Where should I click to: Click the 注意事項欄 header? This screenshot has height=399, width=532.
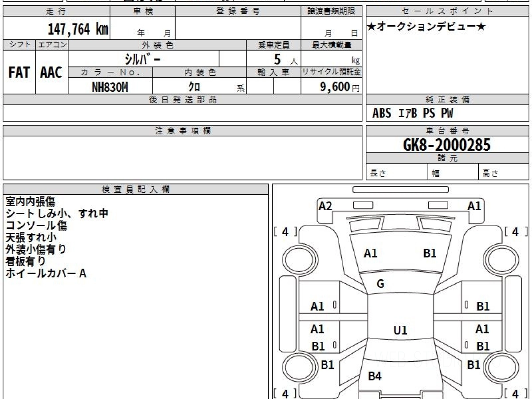(182, 131)
